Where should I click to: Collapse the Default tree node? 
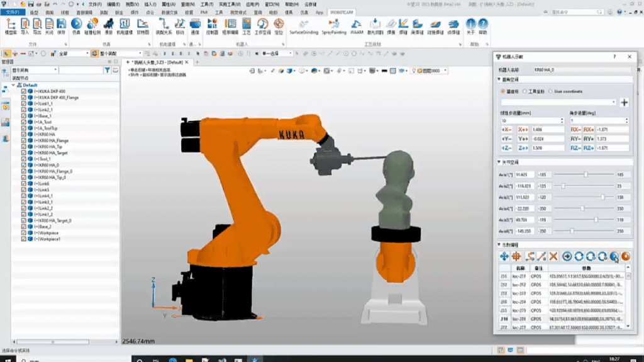14,85
